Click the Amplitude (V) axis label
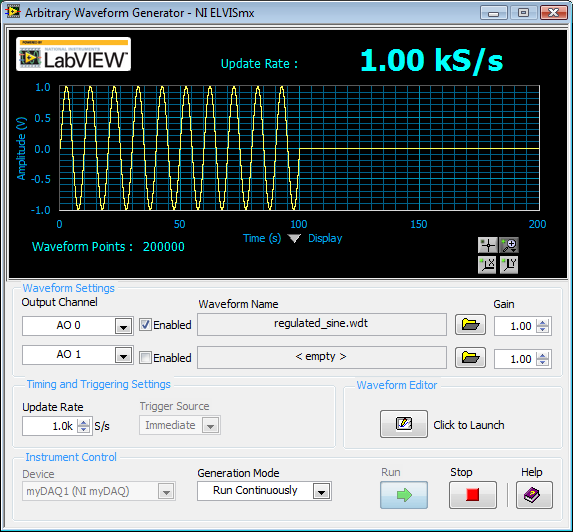The width and height of the screenshot is (573, 532). (x=22, y=148)
